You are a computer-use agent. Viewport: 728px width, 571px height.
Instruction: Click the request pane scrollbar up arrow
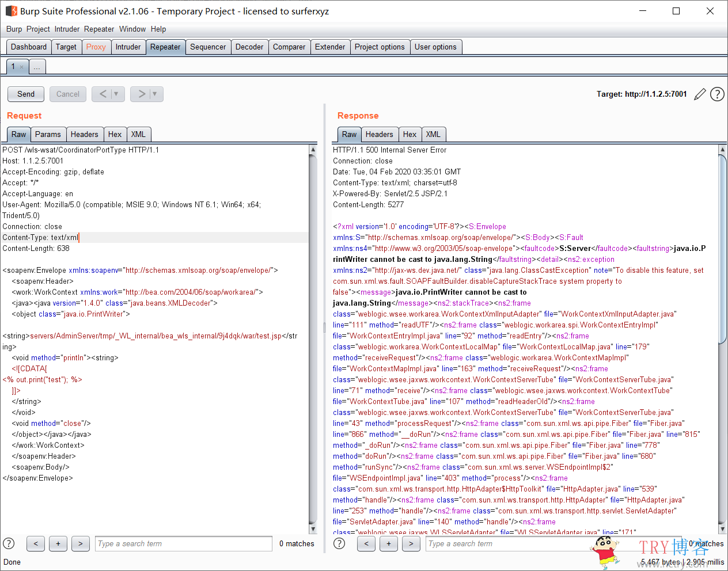point(313,150)
